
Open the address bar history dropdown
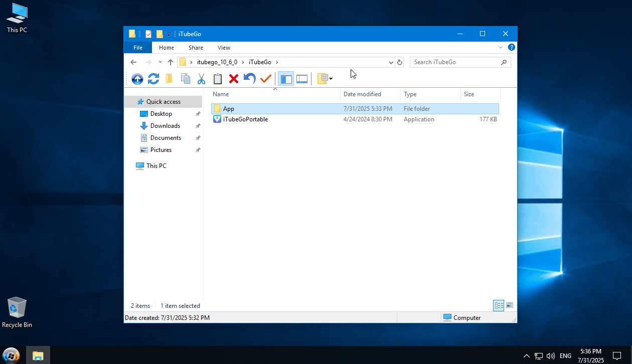click(x=391, y=62)
